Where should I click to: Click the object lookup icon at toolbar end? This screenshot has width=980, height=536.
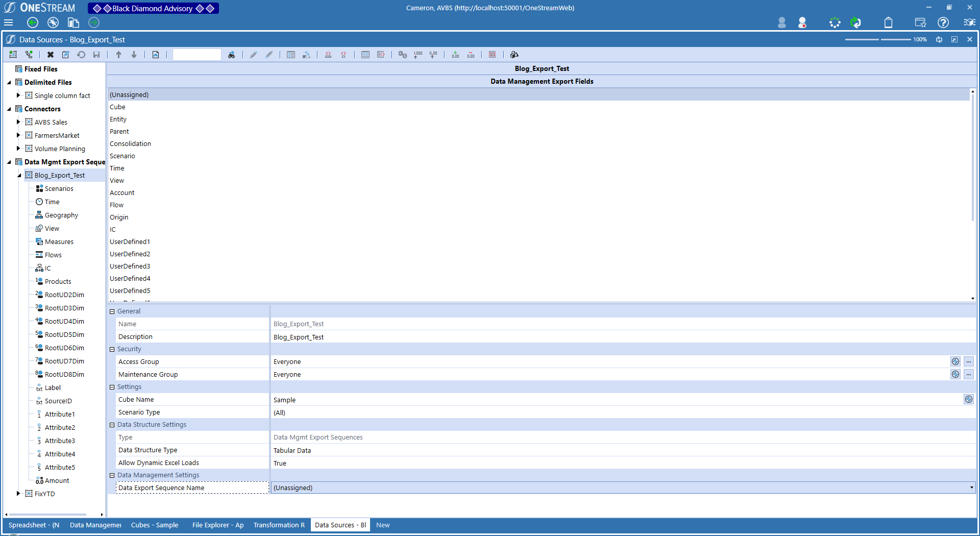tap(514, 55)
